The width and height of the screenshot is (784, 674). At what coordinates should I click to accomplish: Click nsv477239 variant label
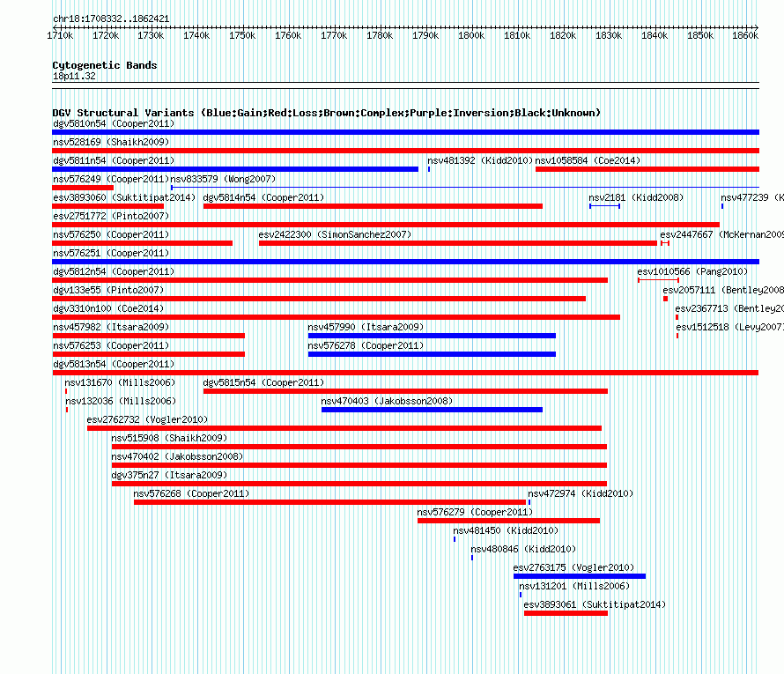[752, 197]
